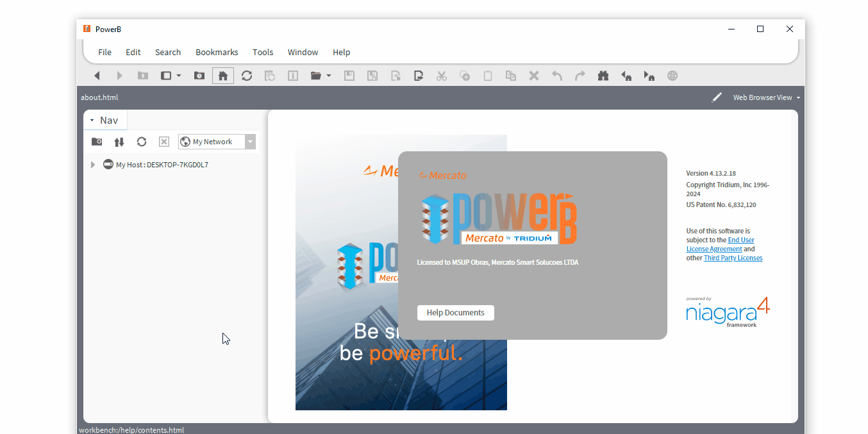Expand the Open folder dropdown arrow
The image size is (868, 434).
tap(329, 76)
